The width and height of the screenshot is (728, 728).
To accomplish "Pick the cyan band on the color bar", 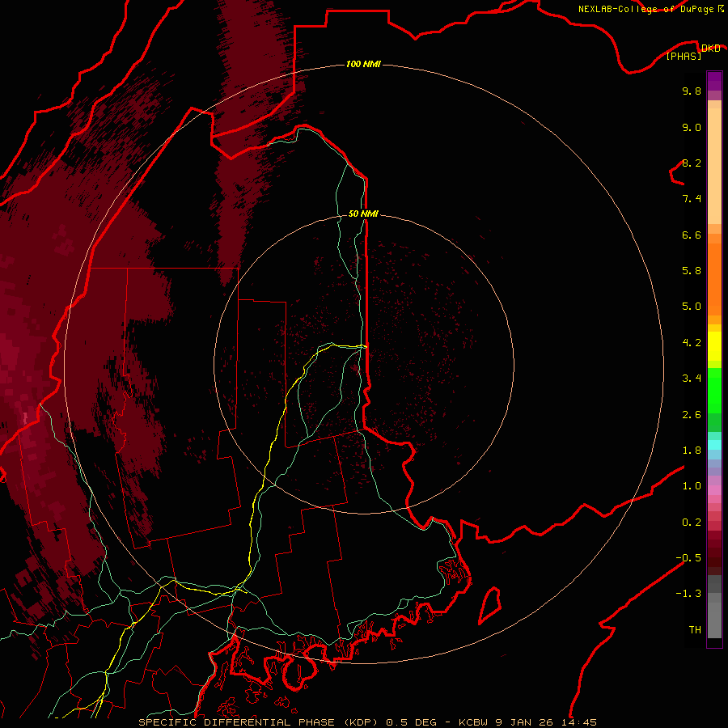I will [714, 445].
